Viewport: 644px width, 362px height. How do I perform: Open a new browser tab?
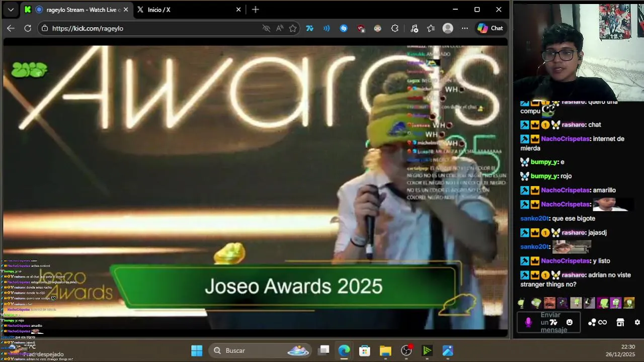[256, 10]
